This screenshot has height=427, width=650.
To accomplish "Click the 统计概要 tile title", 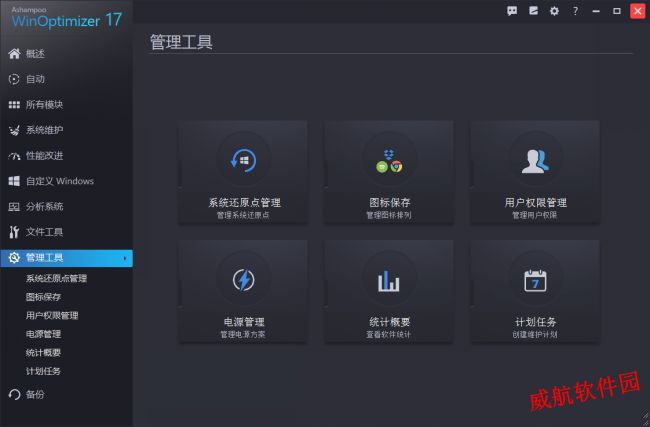I will pyautogui.click(x=390, y=322).
